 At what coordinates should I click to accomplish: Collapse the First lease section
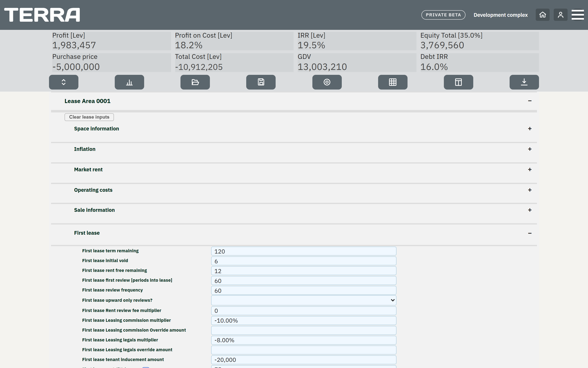tap(530, 233)
